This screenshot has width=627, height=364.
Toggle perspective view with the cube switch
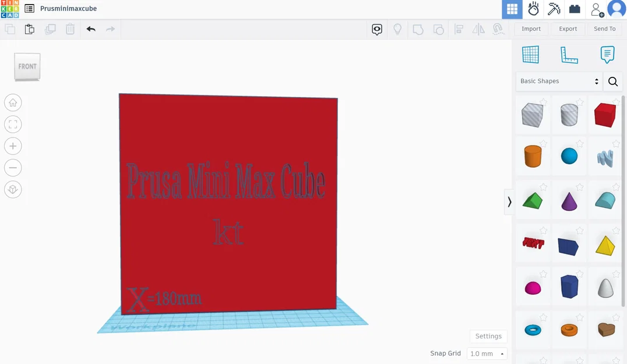(x=13, y=189)
